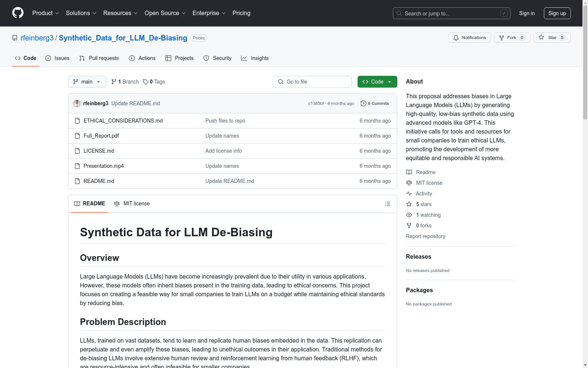Open the 'Add license info' commit message
The image size is (588, 368).
point(223,151)
